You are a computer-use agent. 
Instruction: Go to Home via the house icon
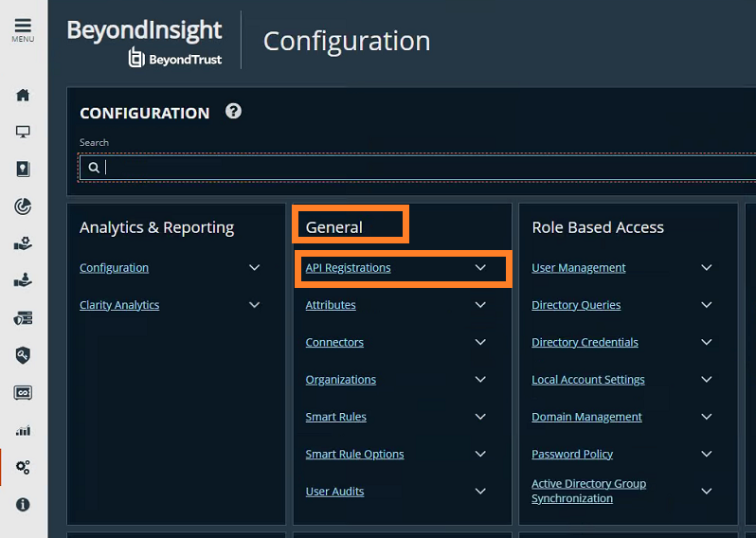click(23, 95)
